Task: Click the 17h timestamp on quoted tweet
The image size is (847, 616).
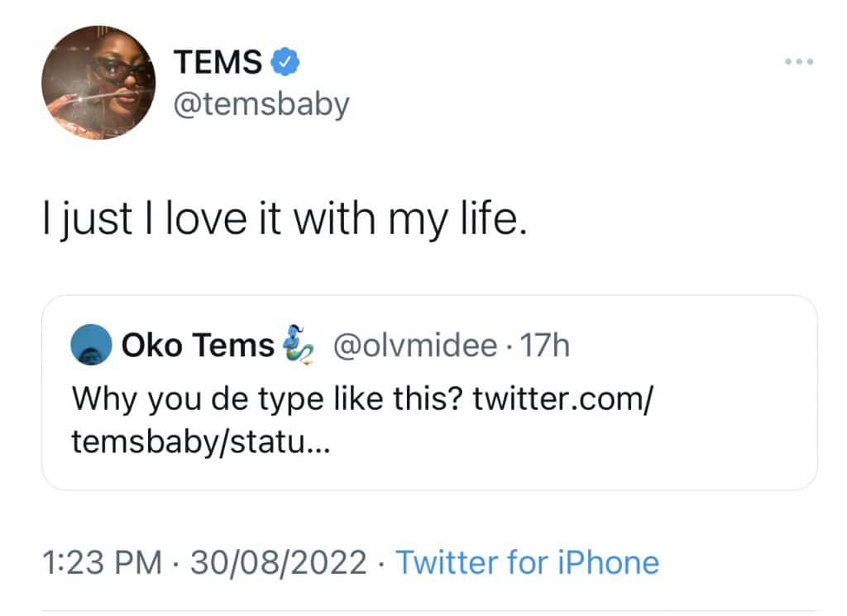Action: 547,345
